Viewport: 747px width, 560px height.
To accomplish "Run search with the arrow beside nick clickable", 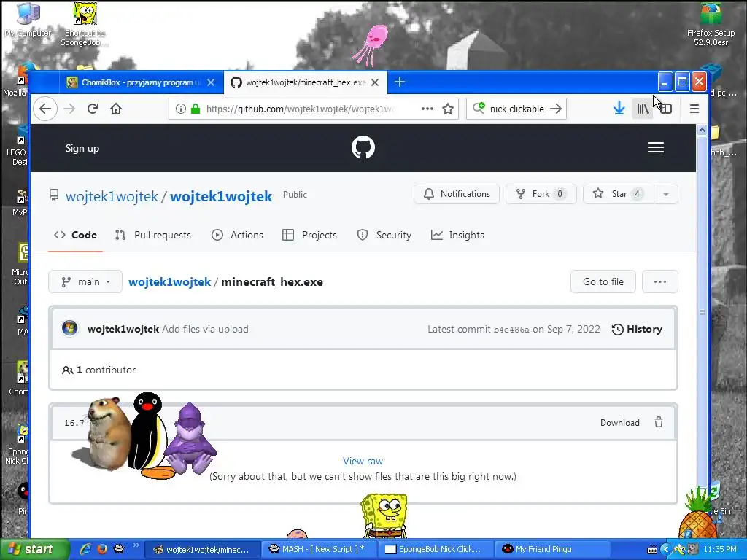I will tap(555, 109).
